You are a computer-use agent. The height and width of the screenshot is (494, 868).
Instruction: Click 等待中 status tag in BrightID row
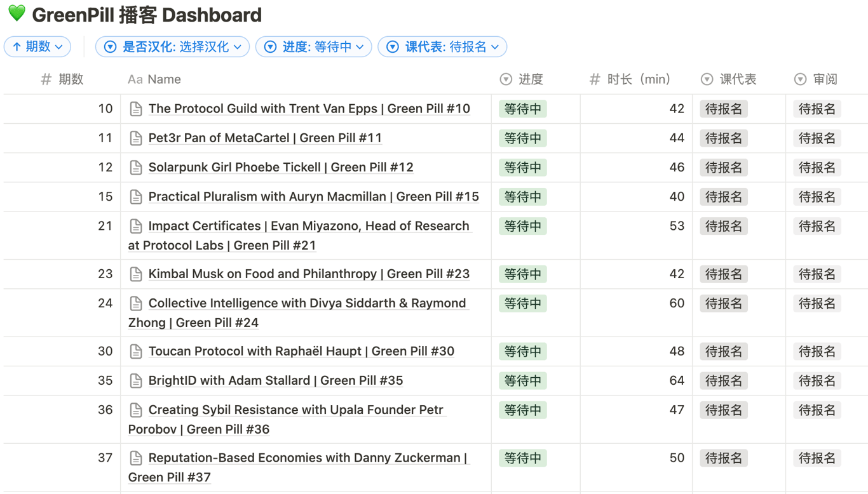pyautogui.click(x=523, y=381)
